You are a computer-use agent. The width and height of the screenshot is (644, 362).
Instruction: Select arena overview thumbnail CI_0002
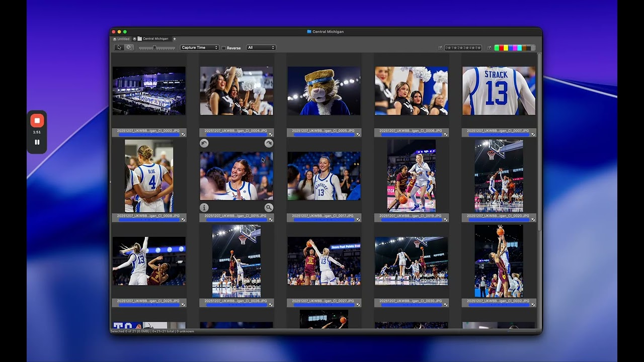149,91
